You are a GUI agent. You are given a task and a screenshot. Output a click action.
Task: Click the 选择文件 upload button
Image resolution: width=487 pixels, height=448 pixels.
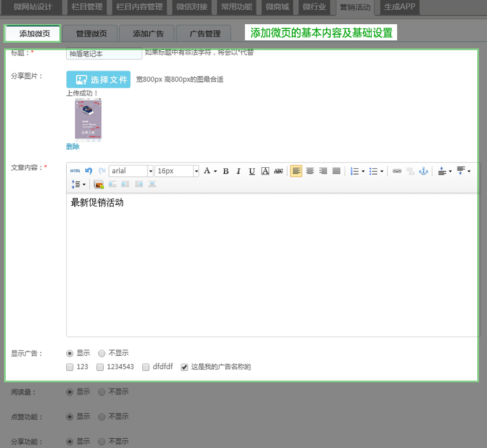tap(99, 80)
